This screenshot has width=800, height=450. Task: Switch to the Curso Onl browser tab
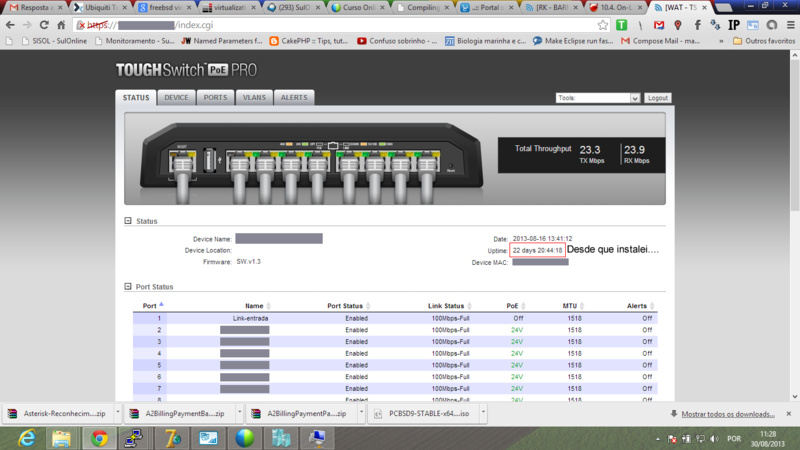(357, 8)
